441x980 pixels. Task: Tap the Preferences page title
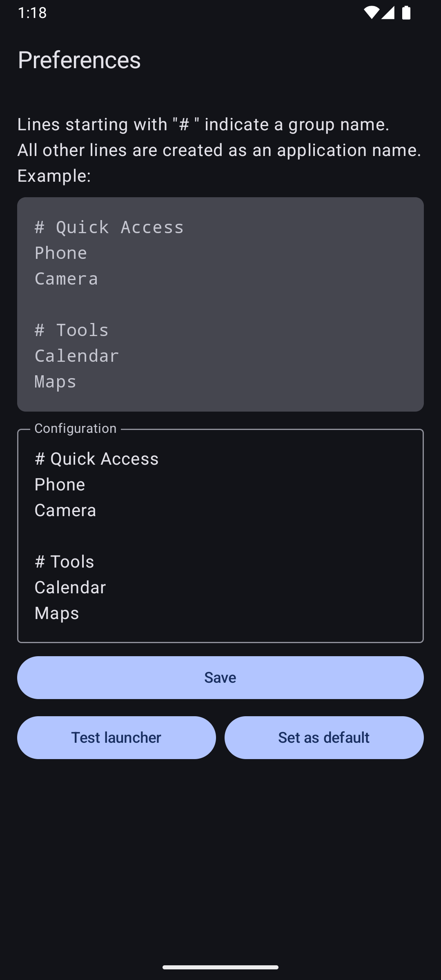pyautogui.click(x=79, y=60)
